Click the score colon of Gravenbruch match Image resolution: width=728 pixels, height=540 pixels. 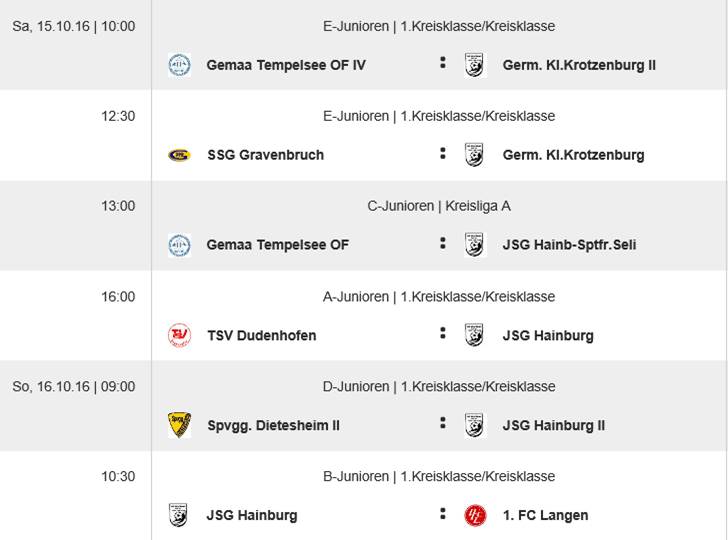[442, 154]
